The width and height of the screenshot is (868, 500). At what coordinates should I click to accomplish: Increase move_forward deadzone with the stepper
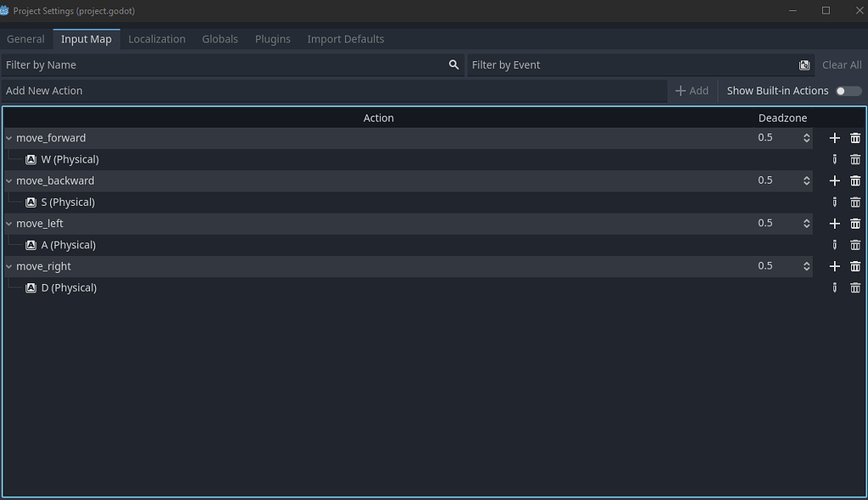tap(809, 134)
